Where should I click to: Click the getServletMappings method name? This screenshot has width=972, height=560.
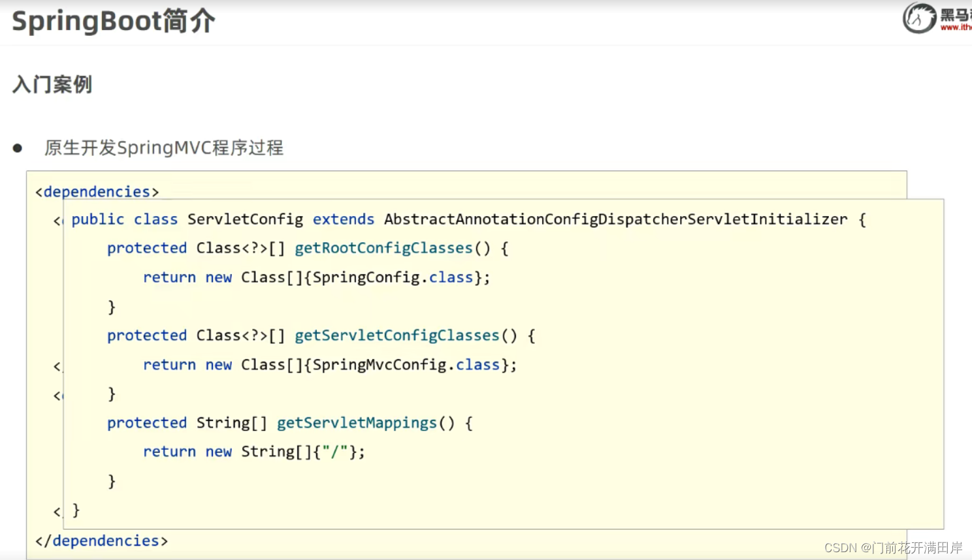(357, 423)
